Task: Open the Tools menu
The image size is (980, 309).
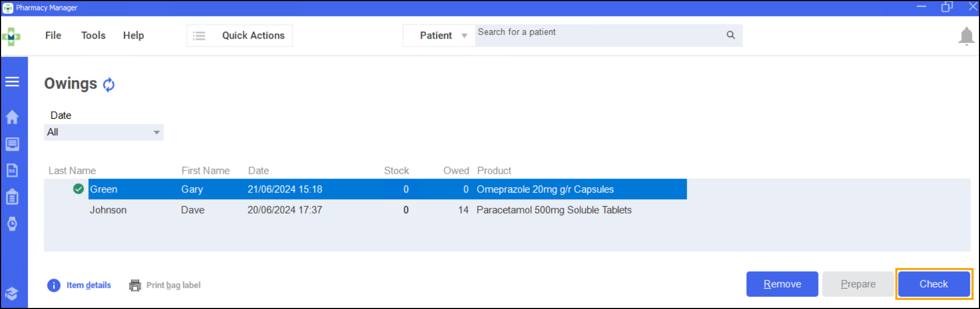Action: click(93, 36)
